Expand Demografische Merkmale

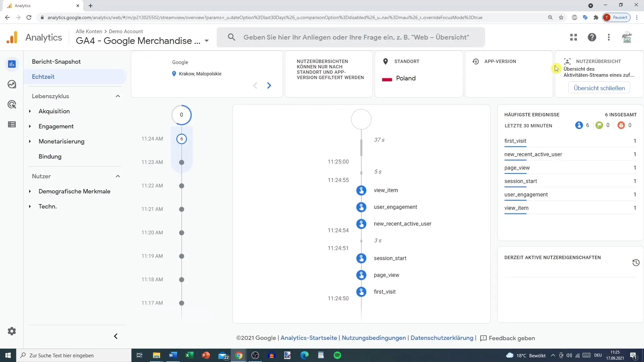point(30,191)
